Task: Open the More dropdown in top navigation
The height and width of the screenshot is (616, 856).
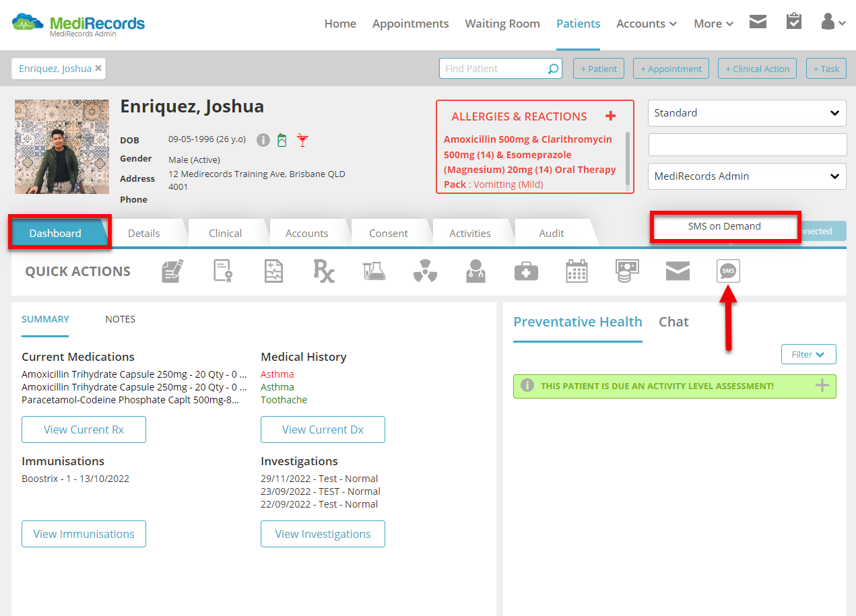Action: [x=714, y=24]
